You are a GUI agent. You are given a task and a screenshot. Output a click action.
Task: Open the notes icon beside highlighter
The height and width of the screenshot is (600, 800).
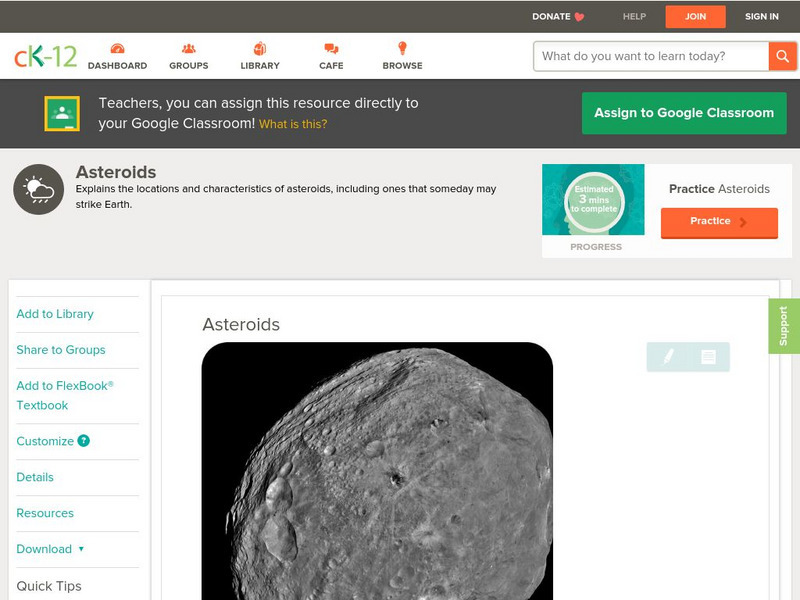tap(708, 356)
